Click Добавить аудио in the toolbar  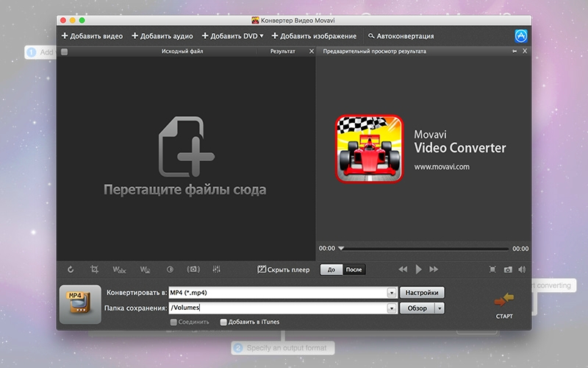(x=162, y=36)
